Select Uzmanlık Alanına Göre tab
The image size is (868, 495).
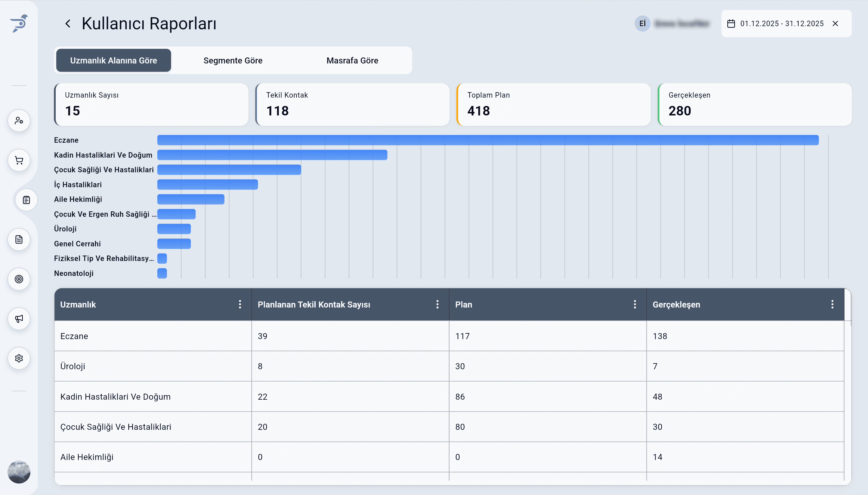tap(113, 61)
